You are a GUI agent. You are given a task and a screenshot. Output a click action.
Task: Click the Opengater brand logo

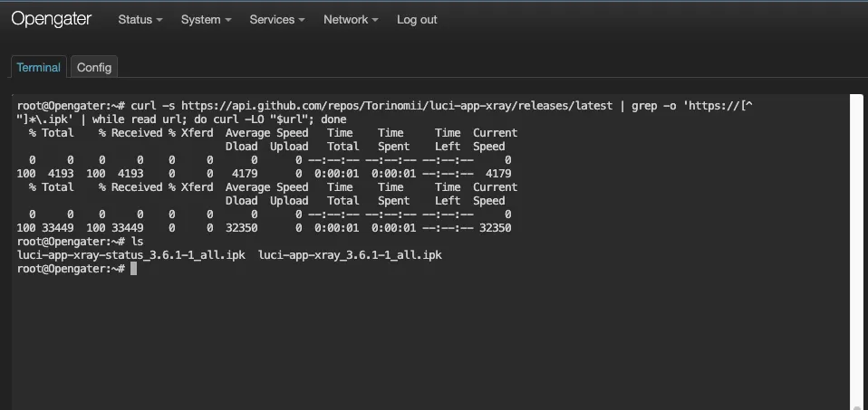(x=51, y=19)
